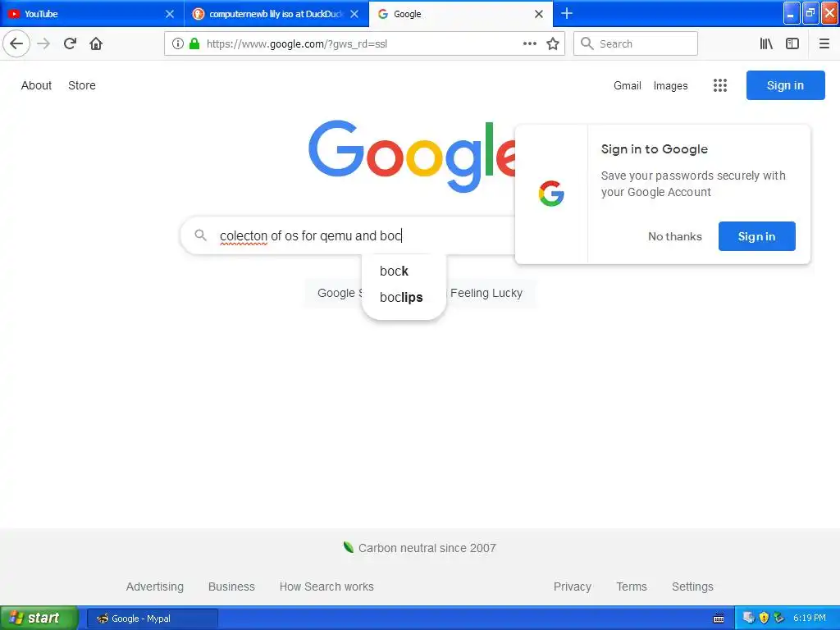Click the Sign in button at top right
Image resolution: width=840 pixels, height=630 pixels.
click(785, 85)
